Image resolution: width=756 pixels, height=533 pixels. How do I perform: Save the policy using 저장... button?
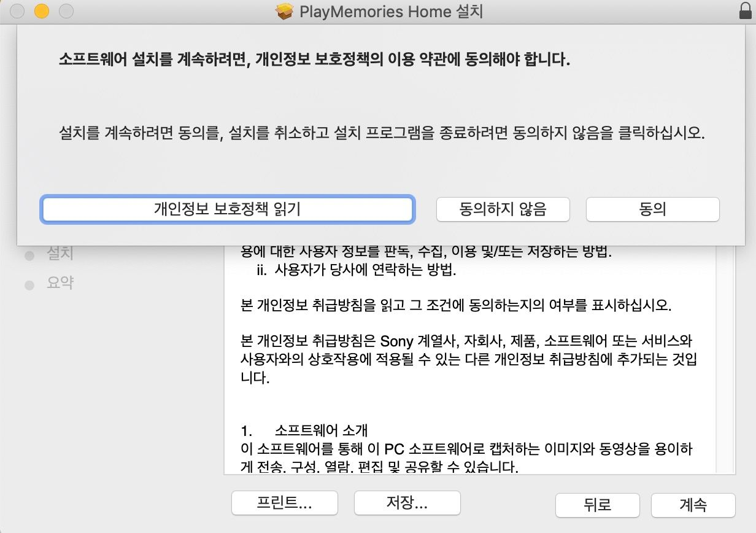407,504
